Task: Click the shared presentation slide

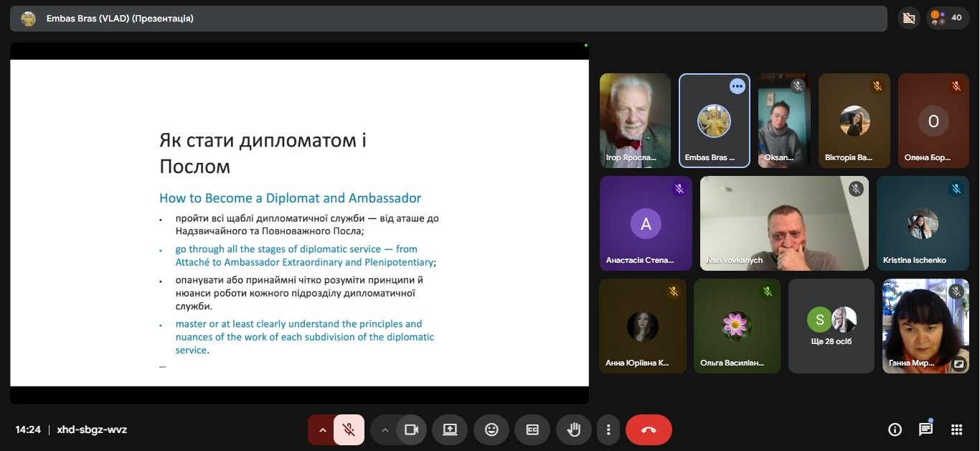Action: pos(299,223)
